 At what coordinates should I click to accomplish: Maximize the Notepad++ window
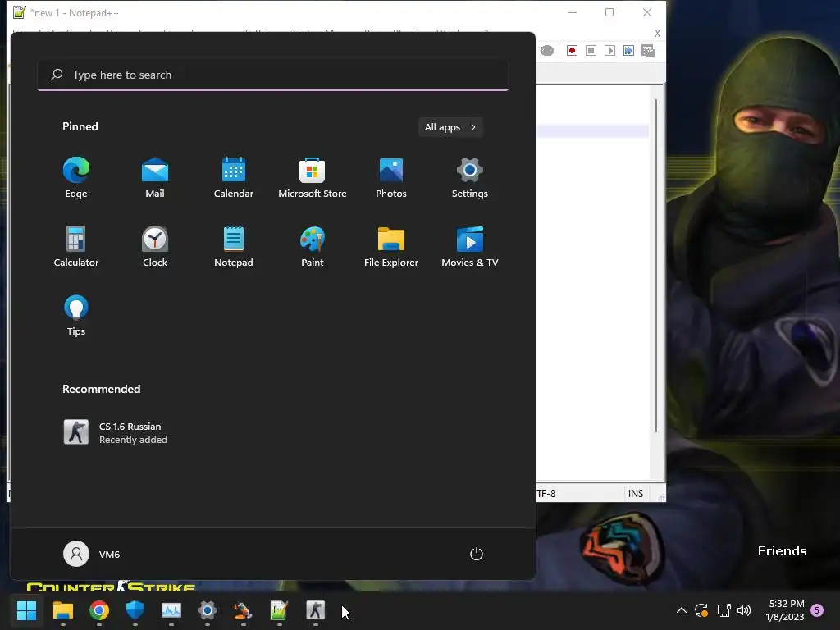pos(609,12)
